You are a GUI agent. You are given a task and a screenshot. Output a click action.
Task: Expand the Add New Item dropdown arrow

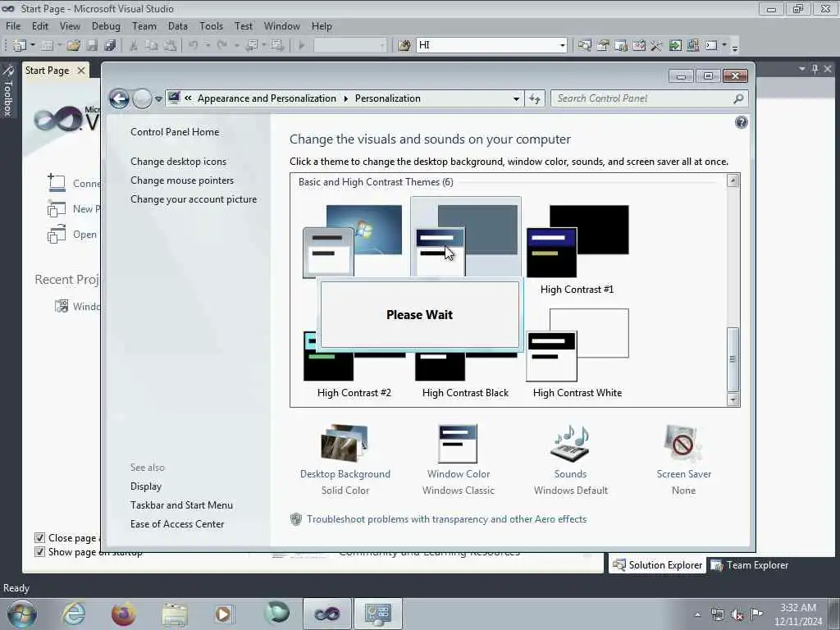tap(59, 46)
